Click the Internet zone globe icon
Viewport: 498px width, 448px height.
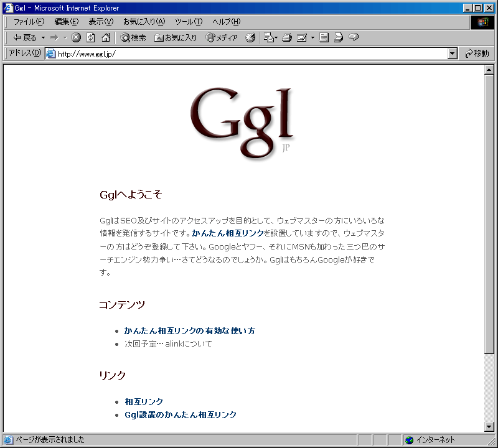click(x=410, y=440)
